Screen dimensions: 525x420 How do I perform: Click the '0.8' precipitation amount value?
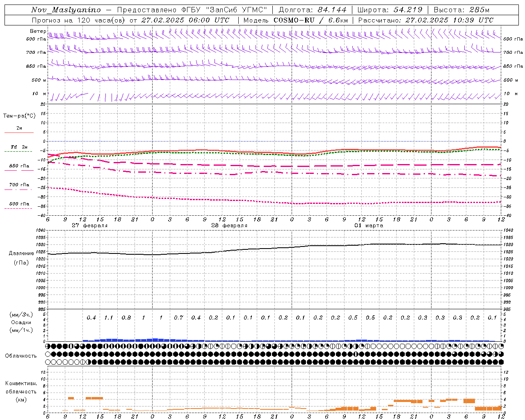pyautogui.click(x=126, y=317)
